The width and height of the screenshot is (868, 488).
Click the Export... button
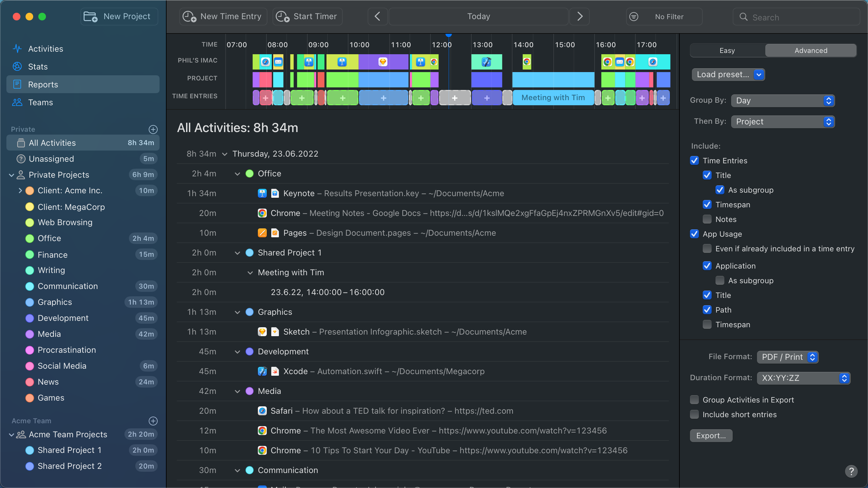click(x=711, y=435)
